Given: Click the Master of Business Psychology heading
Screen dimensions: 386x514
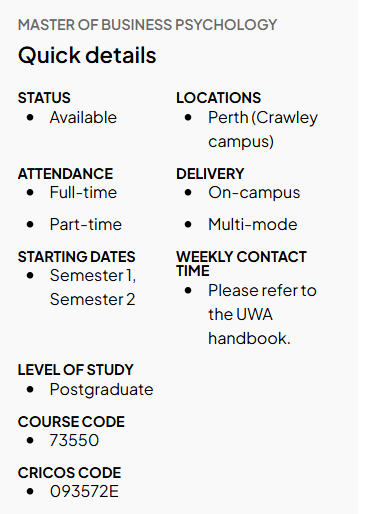Looking at the screenshot, I should (x=147, y=25).
